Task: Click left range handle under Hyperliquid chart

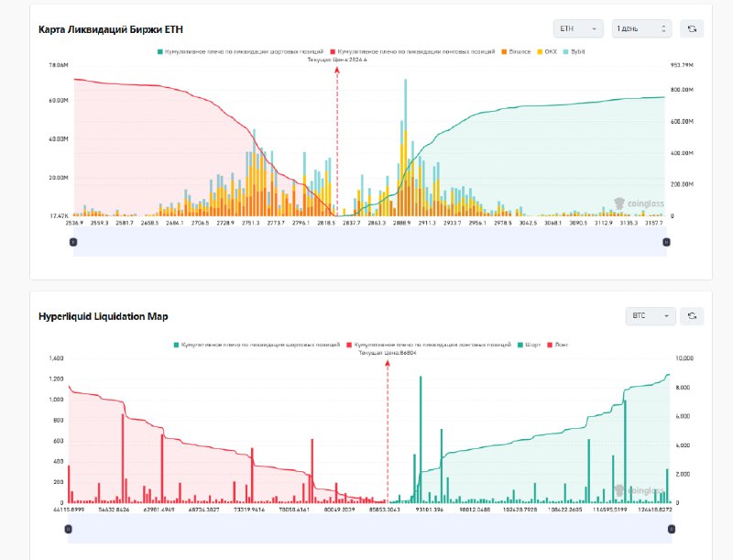Action: [68, 529]
